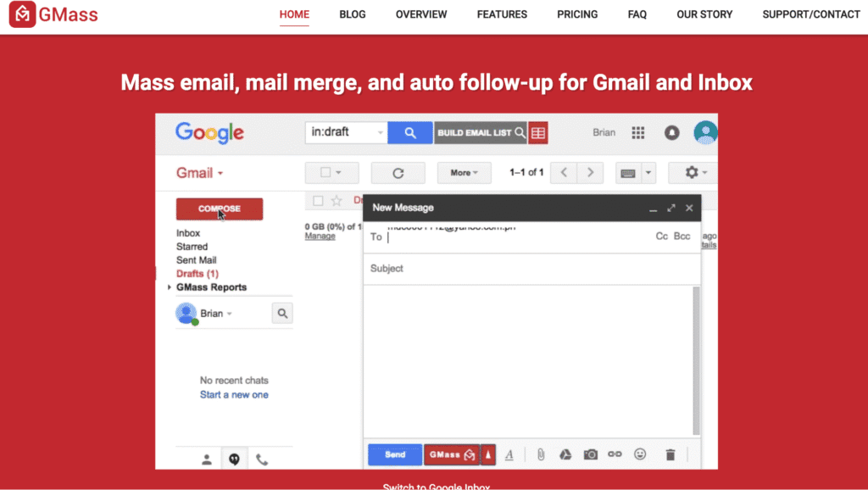This screenshot has width=868, height=490.
Task: Switch to the PRICING tab
Action: tap(577, 14)
